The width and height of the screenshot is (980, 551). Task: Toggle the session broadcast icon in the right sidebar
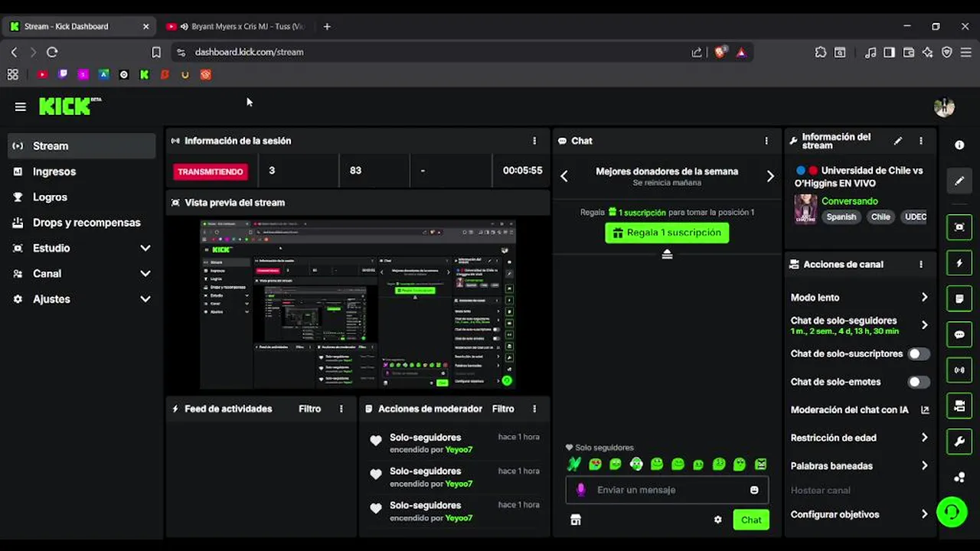click(x=959, y=370)
